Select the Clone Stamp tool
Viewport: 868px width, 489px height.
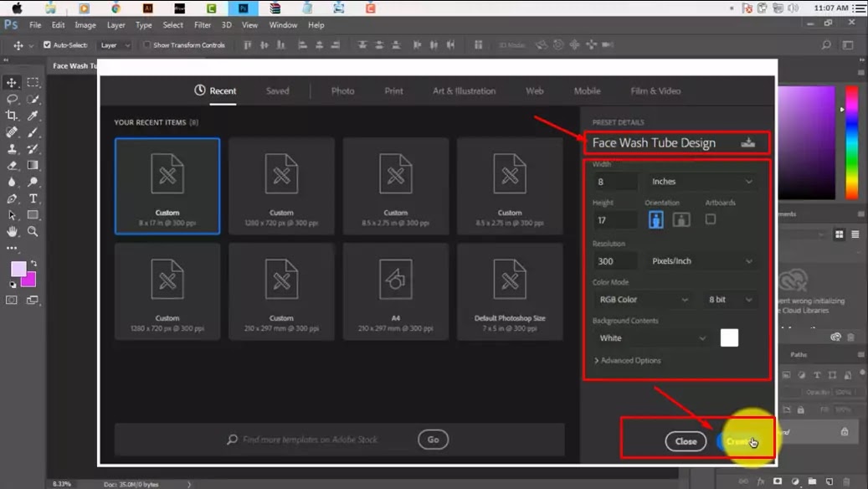point(11,148)
